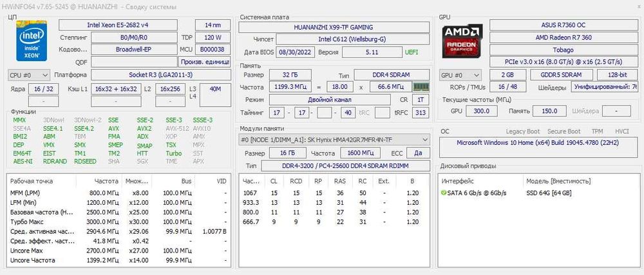The width and height of the screenshot is (644, 275).
Task: Click the AVX-512 feature flag
Action: (x=176, y=128)
